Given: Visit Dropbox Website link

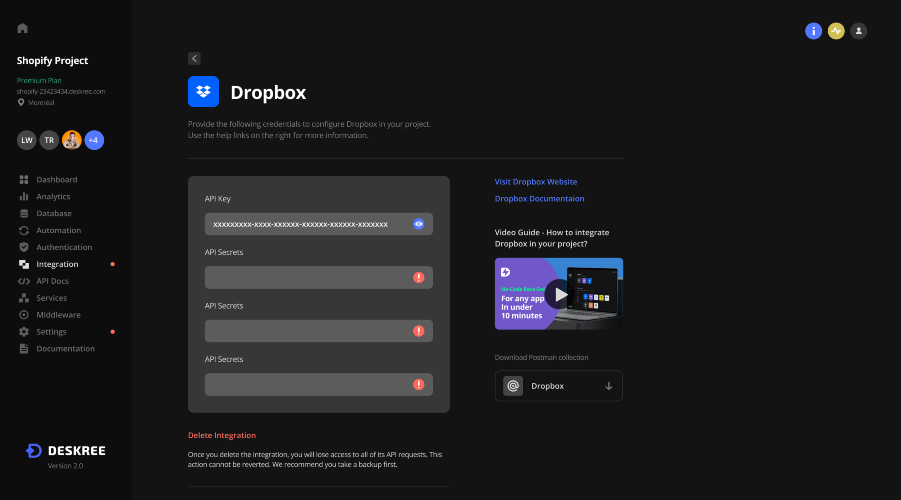Looking at the screenshot, I should pyautogui.click(x=536, y=182).
